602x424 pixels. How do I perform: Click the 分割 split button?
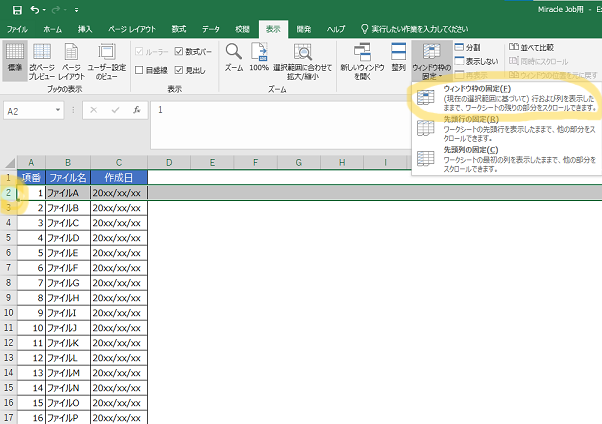click(x=467, y=48)
